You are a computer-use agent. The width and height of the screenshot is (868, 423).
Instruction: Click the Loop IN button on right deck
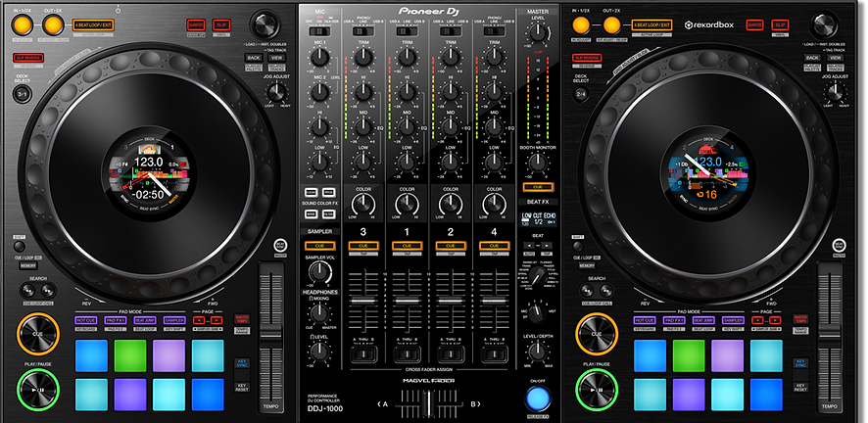(581, 24)
